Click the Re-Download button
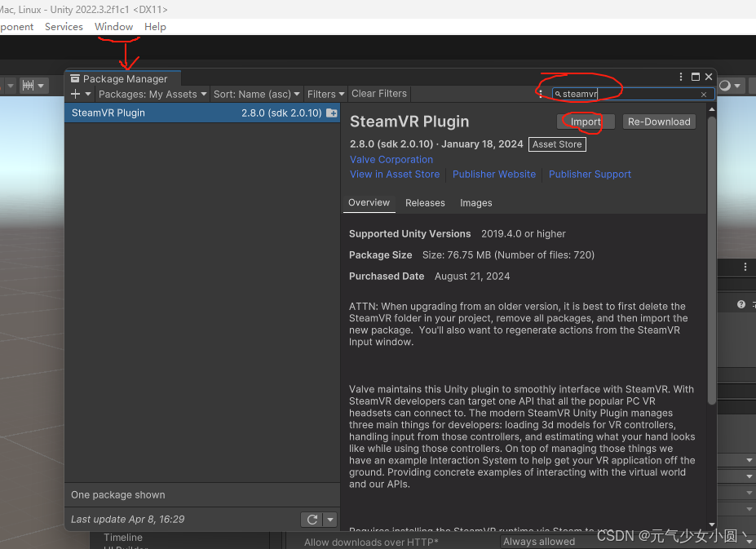756x549 pixels. pos(659,122)
